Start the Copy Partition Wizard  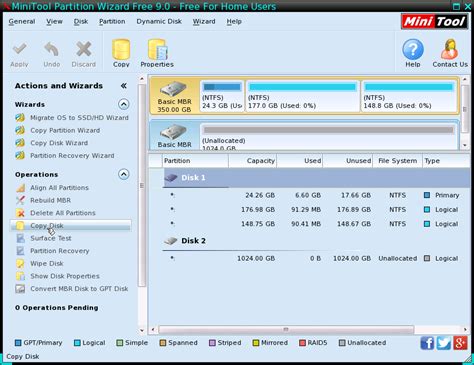65,130
